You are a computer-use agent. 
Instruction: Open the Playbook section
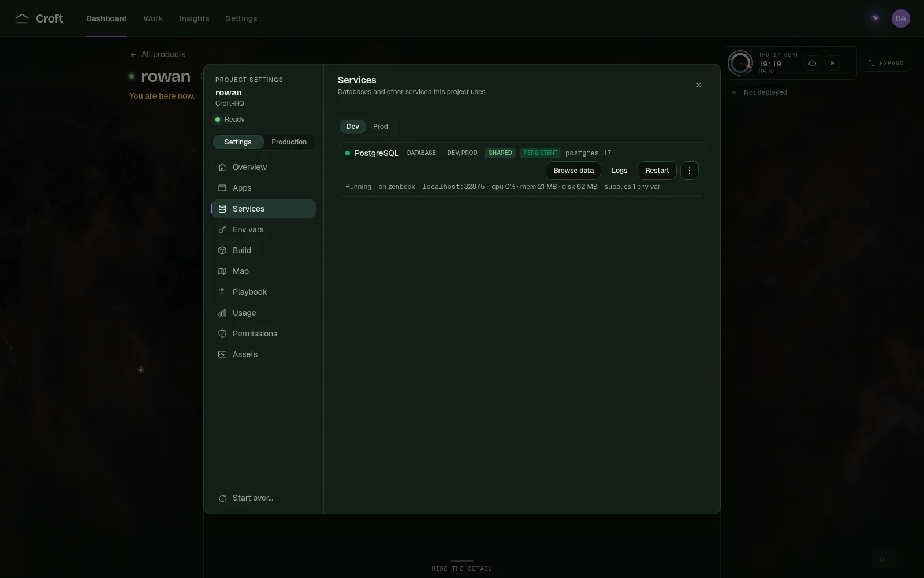[263, 292]
